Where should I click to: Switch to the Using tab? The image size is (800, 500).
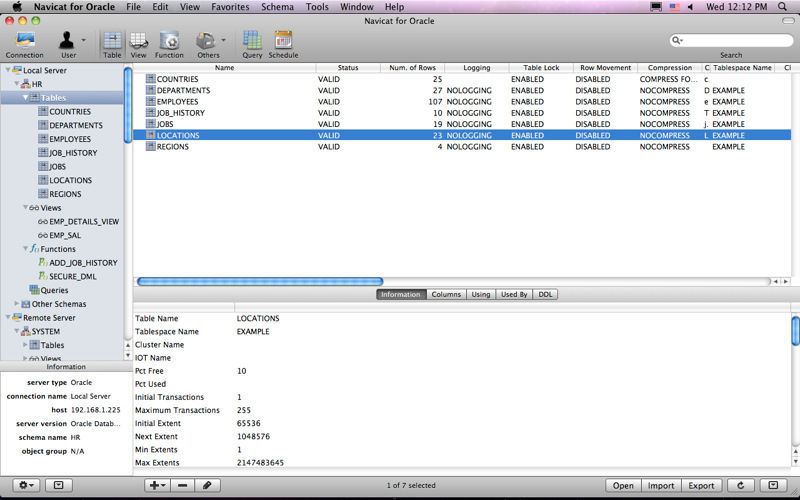(481, 294)
